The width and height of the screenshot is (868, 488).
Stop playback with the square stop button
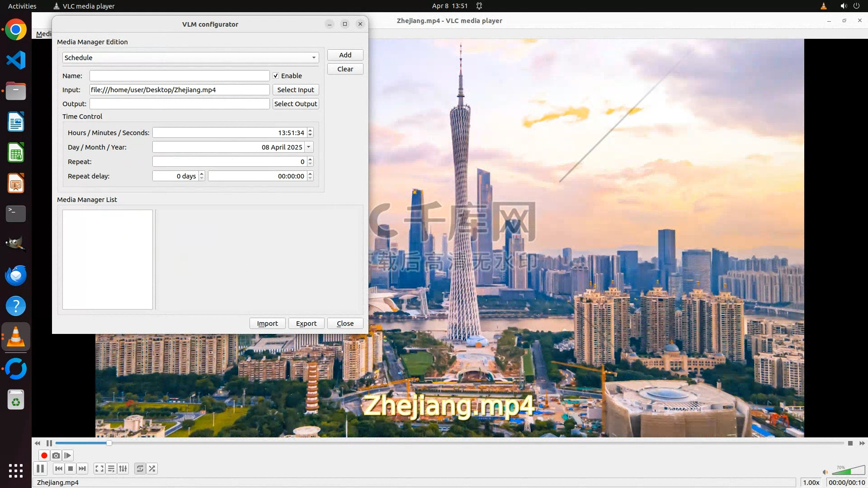click(x=71, y=469)
